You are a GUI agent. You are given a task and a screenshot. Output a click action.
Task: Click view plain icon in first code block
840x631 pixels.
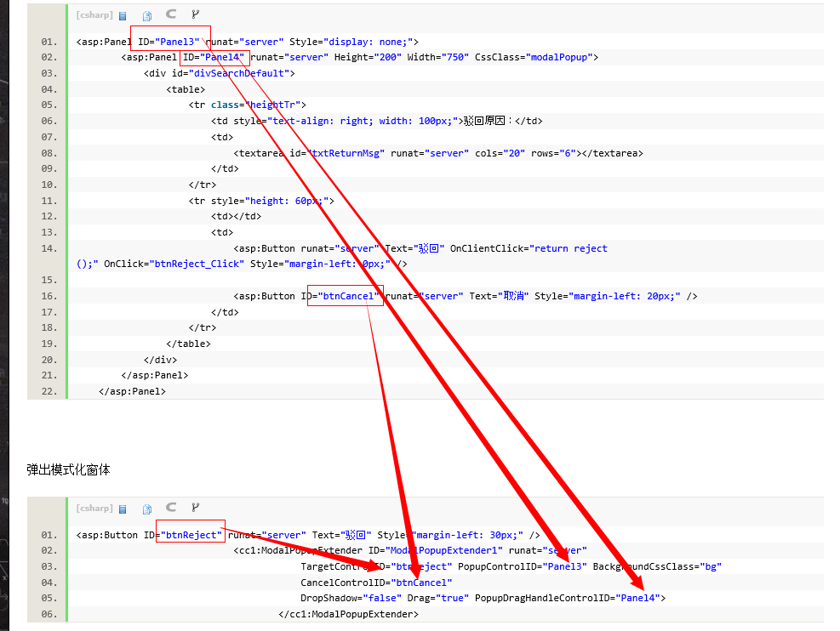point(123,15)
